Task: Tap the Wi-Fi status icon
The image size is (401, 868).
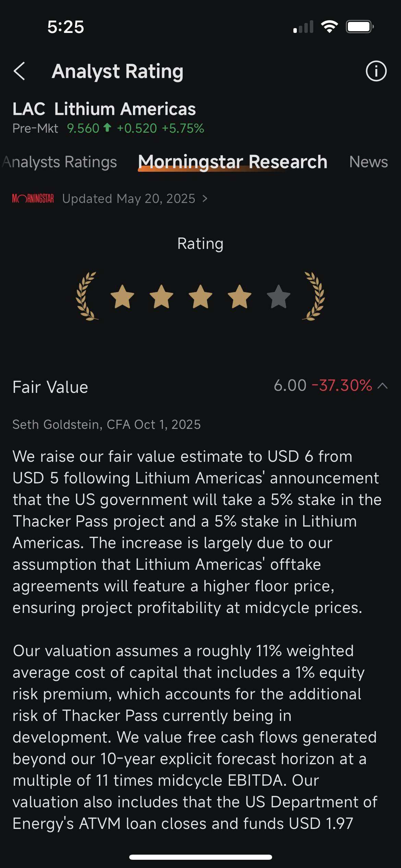Action: coord(329,27)
